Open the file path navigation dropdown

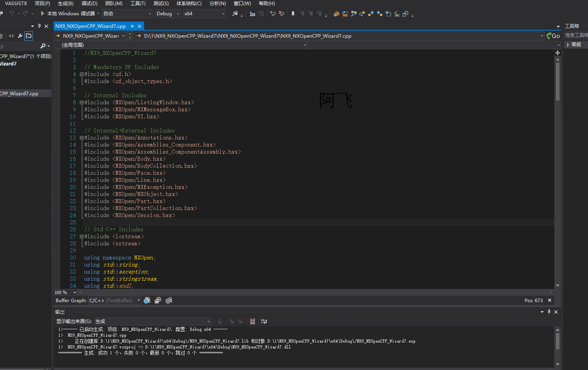339,36
